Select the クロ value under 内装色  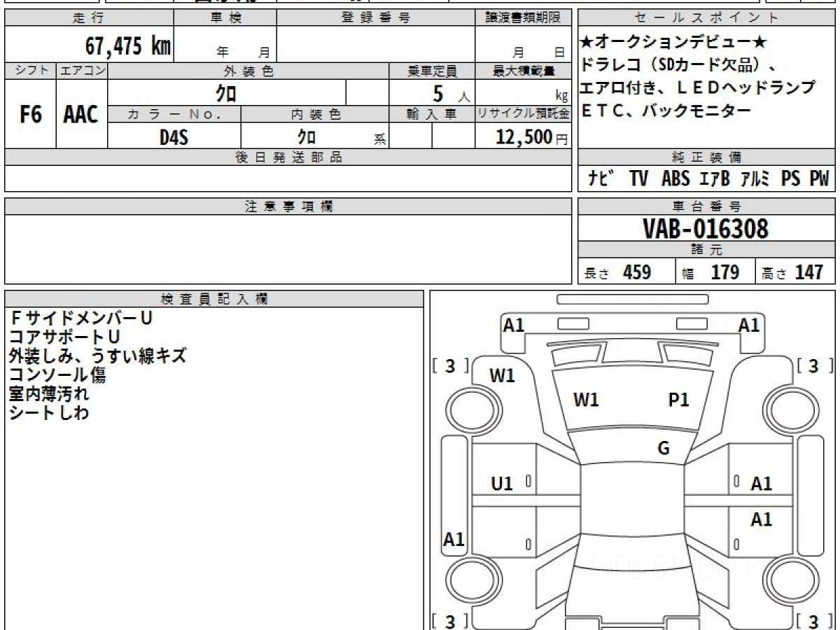click(306, 136)
